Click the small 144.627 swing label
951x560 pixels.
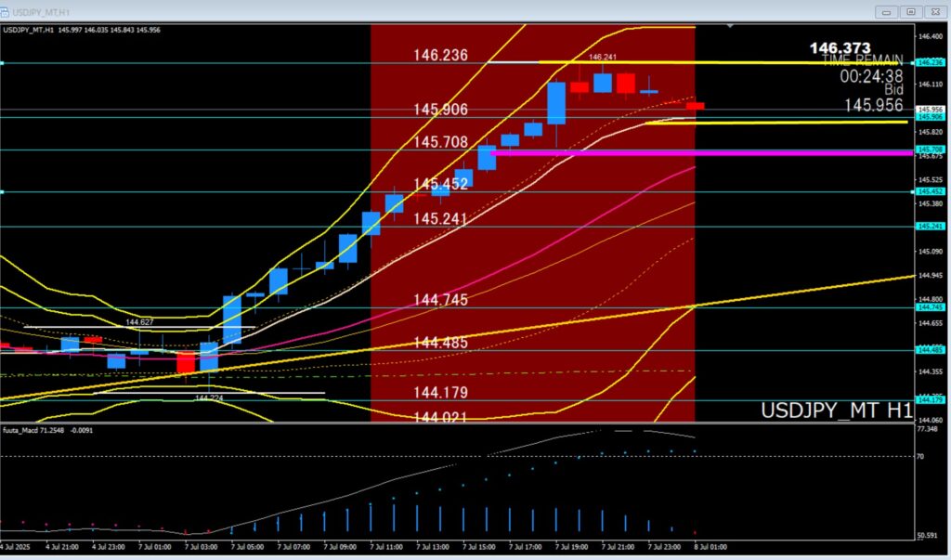[x=139, y=322]
